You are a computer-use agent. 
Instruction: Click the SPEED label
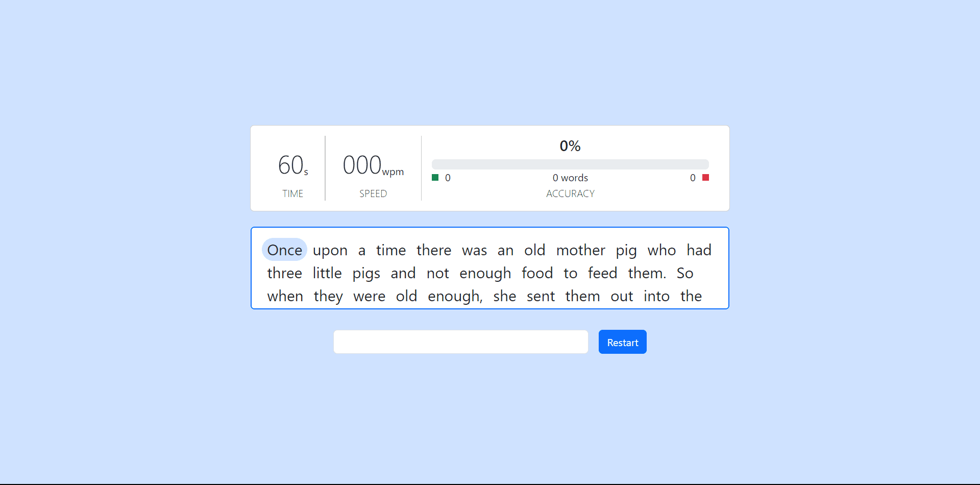(373, 193)
